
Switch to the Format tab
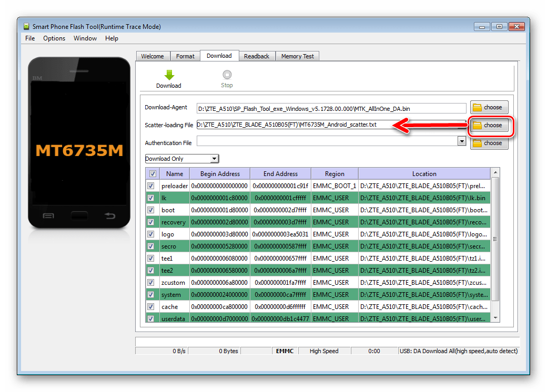pos(185,56)
